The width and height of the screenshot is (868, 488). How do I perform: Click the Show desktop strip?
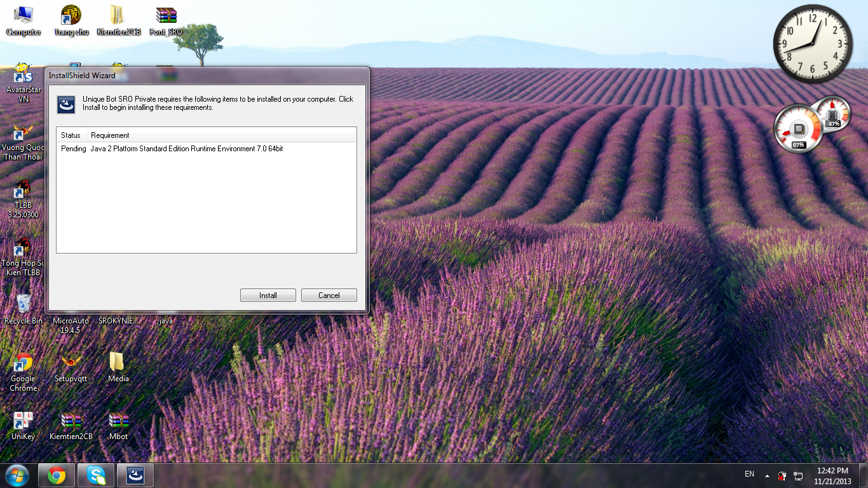tap(864, 475)
